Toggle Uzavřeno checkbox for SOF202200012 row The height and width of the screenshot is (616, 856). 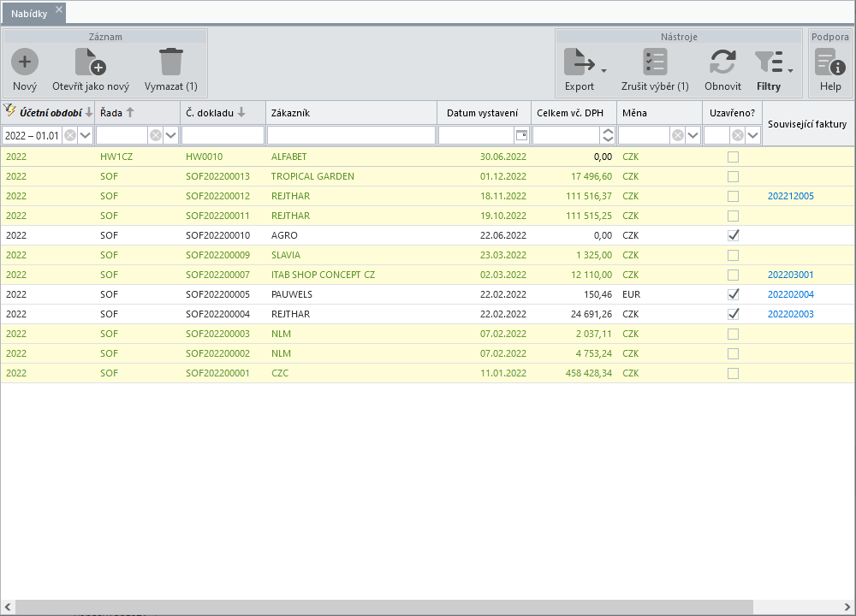[734, 197]
